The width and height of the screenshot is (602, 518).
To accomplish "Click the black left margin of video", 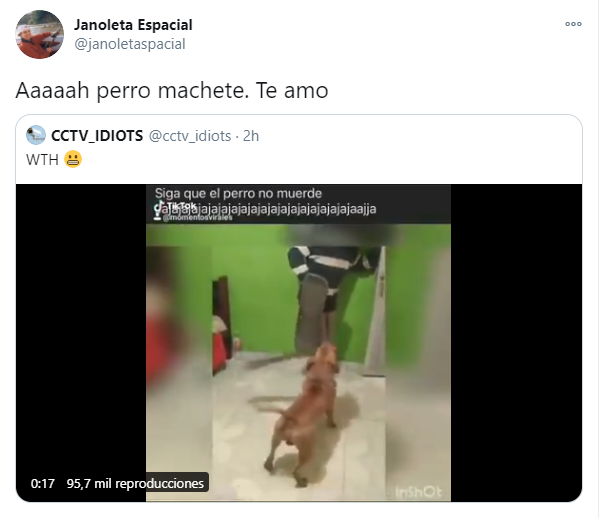I will pos(81,330).
